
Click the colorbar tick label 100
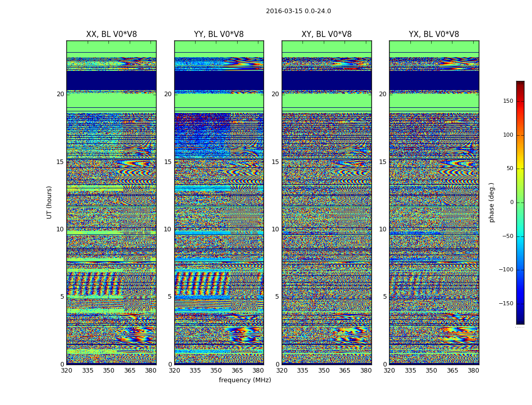click(x=508, y=135)
